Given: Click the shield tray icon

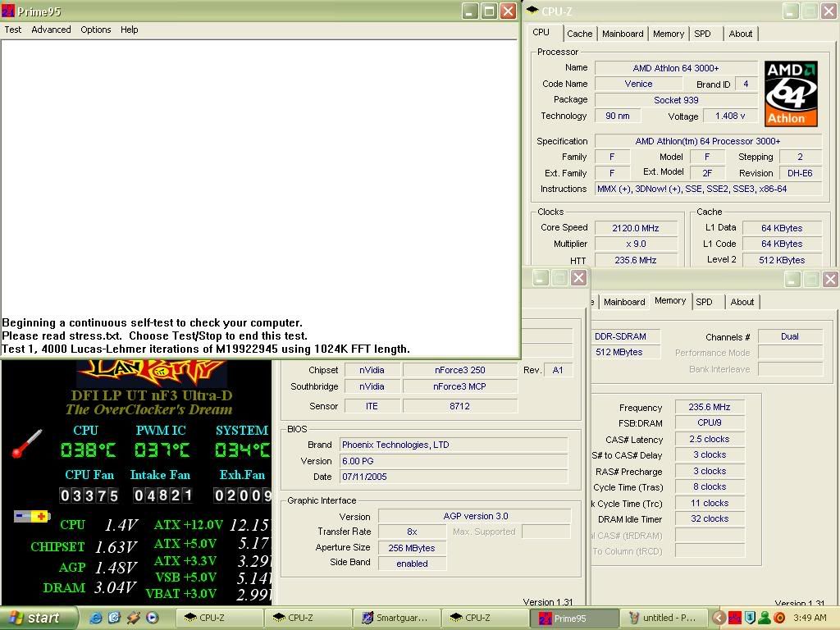Looking at the screenshot, I should [x=750, y=618].
